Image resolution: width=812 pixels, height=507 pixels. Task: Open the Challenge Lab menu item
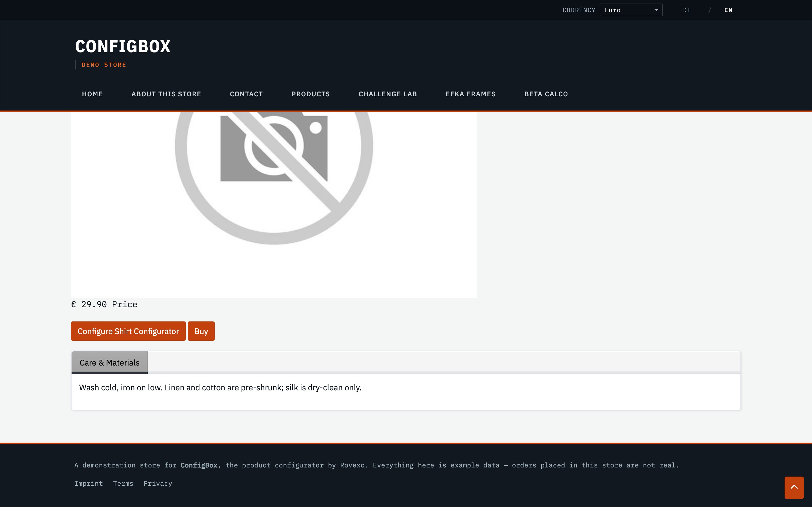(x=387, y=94)
